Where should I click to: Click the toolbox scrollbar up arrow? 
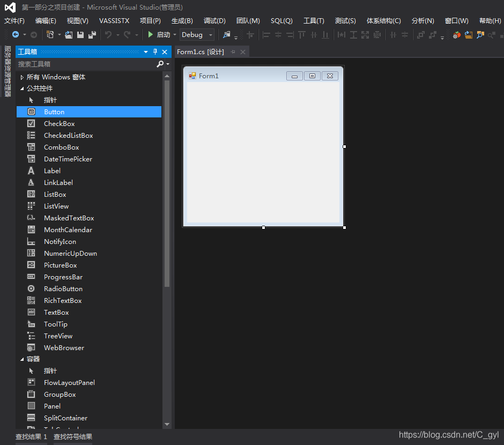pyautogui.click(x=167, y=76)
